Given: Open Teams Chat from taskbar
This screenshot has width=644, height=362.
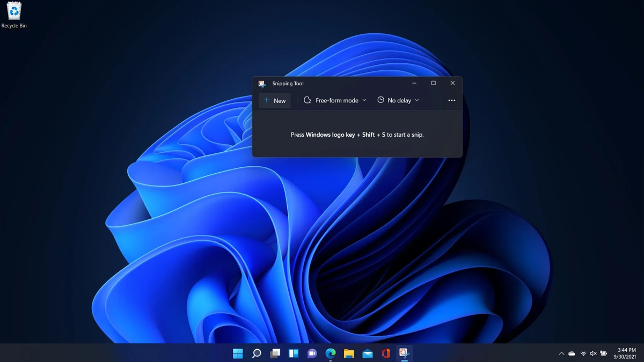Looking at the screenshot, I should click(x=312, y=353).
